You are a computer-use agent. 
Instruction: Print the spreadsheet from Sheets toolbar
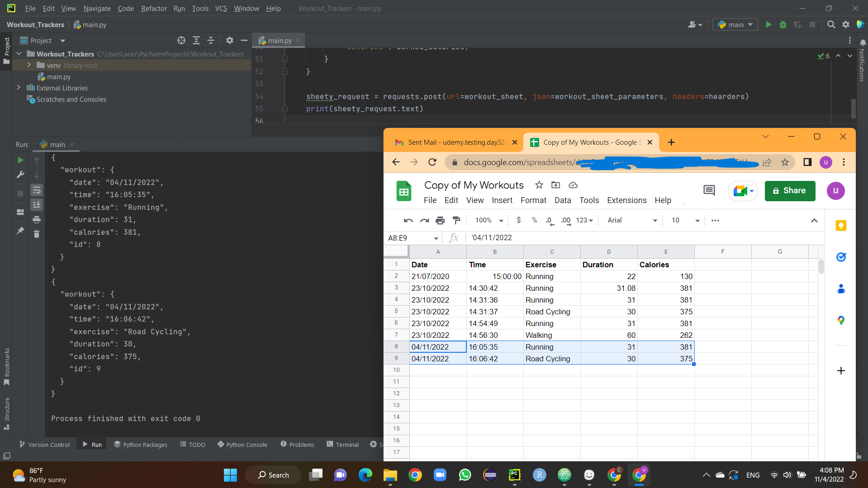tap(440, 220)
